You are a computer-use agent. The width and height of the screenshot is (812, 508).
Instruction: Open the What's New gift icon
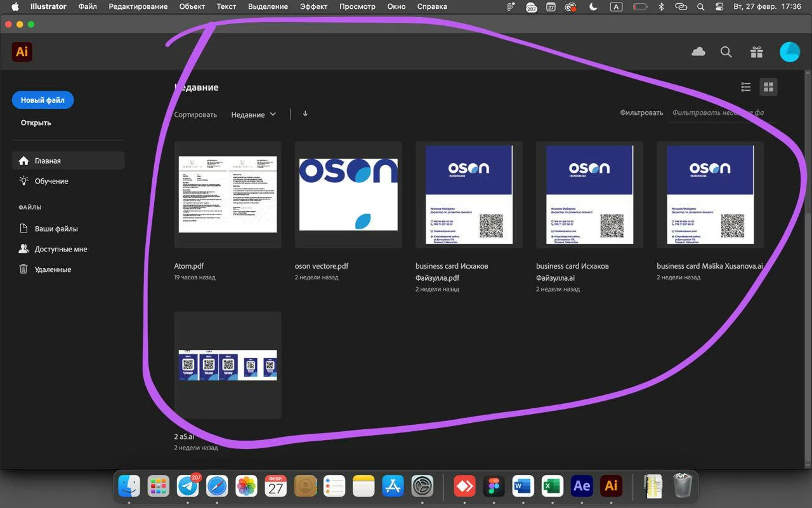click(756, 52)
